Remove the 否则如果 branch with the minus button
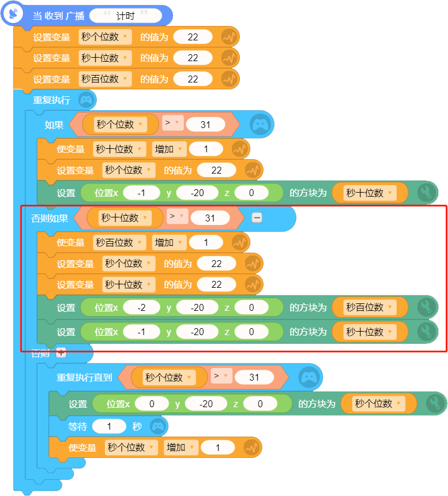This screenshot has width=448, height=496. click(257, 217)
